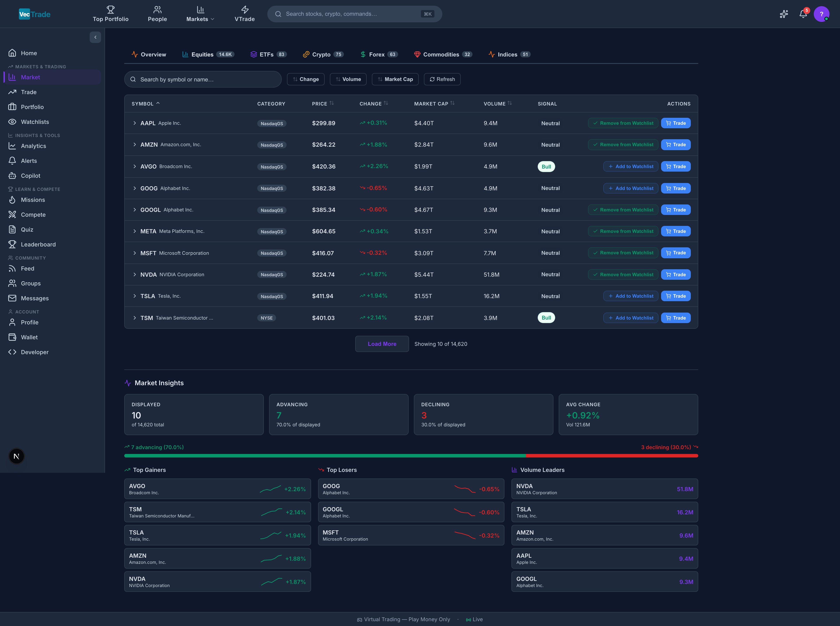Click Trade button for NVDA
840x626 pixels.
676,275
